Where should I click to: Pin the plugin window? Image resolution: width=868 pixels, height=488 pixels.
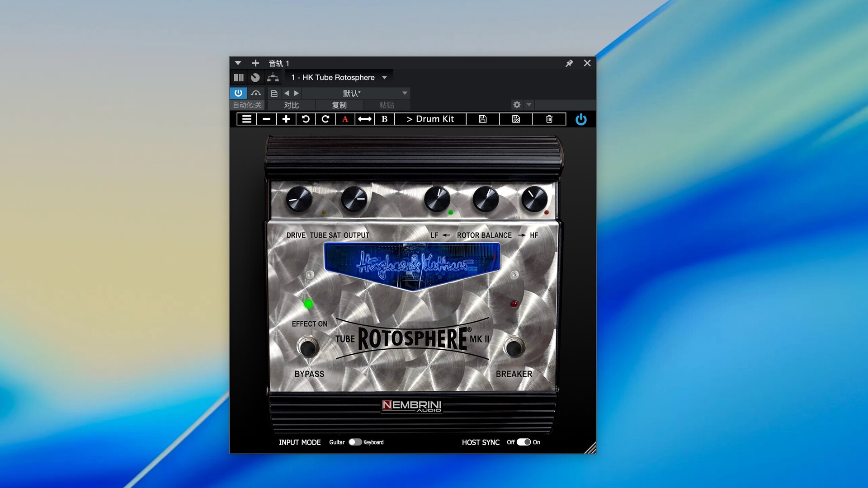point(569,63)
